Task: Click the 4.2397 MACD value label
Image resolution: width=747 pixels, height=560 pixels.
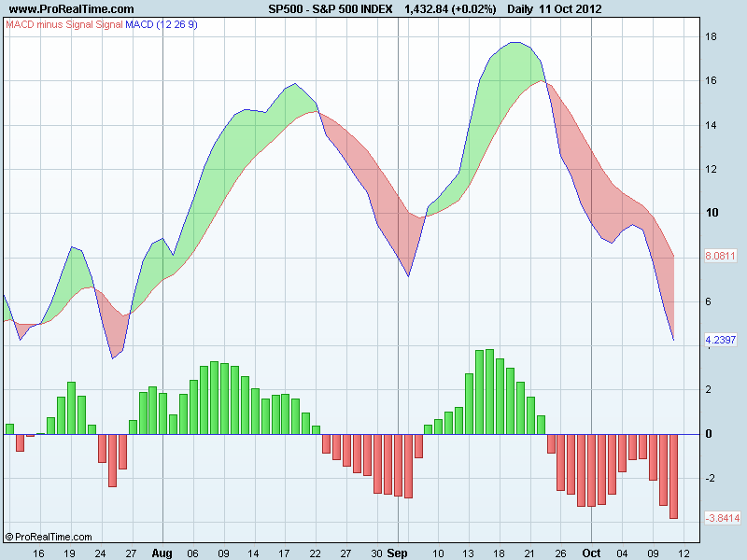Action: (720, 340)
